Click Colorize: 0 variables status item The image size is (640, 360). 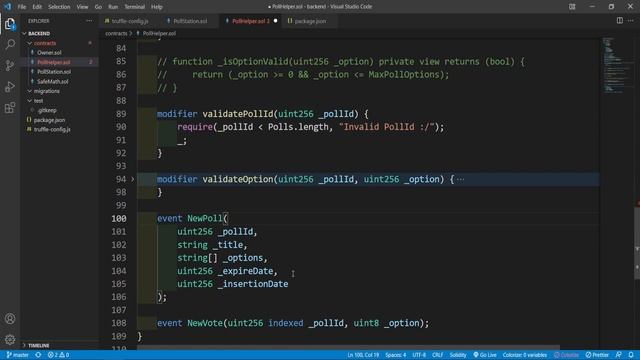524,355
